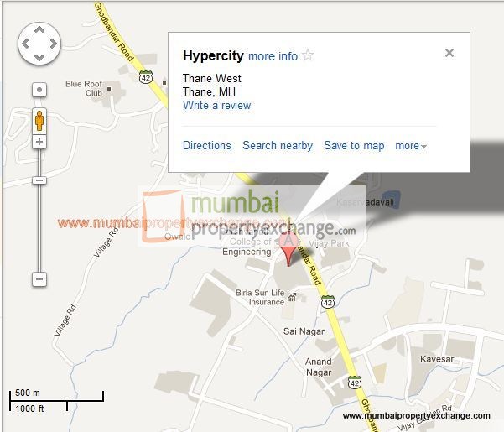
Task: Zoom out with the bottom minus button
Action: coord(39,279)
